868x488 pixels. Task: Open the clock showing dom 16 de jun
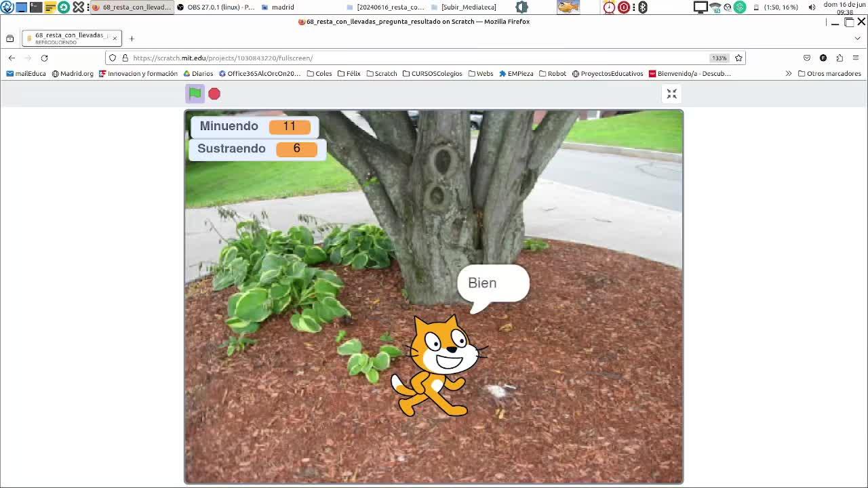[844, 7]
